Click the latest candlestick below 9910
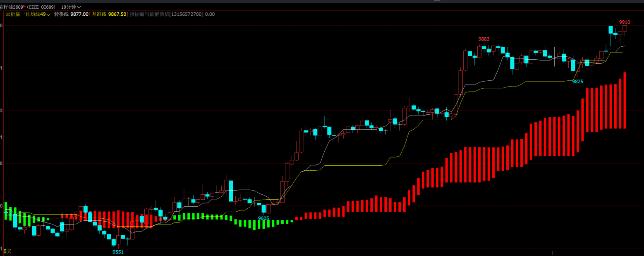Image resolution: width=644 pixels, height=256 pixels. click(x=625, y=29)
